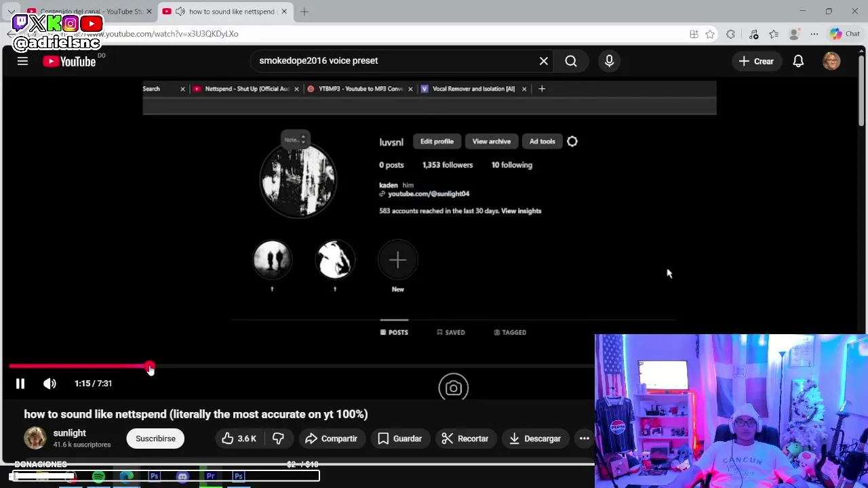
Task: Click the 1:15 / 7:31 time display
Action: pyautogui.click(x=93, y=384)
